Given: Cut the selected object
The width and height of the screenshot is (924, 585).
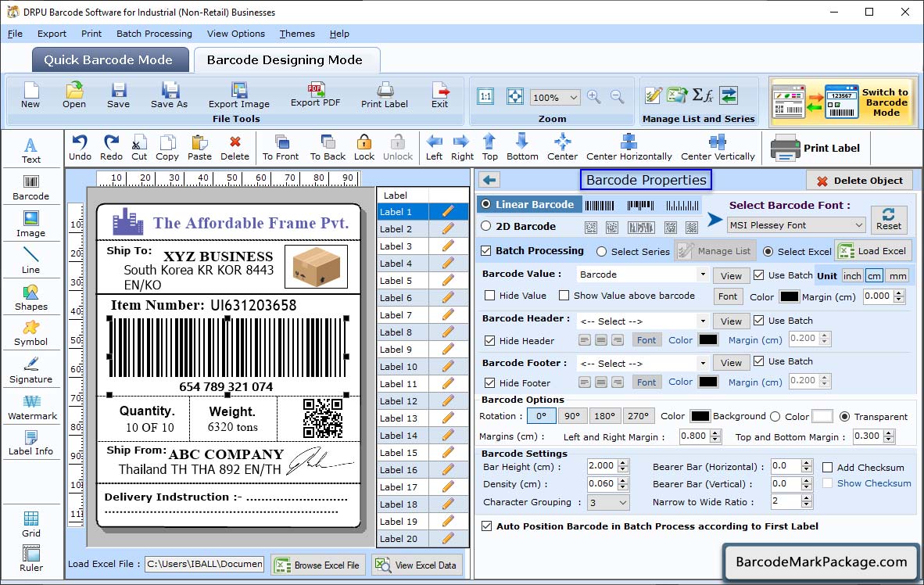Looking at the screenshot, I should (139, 148).
